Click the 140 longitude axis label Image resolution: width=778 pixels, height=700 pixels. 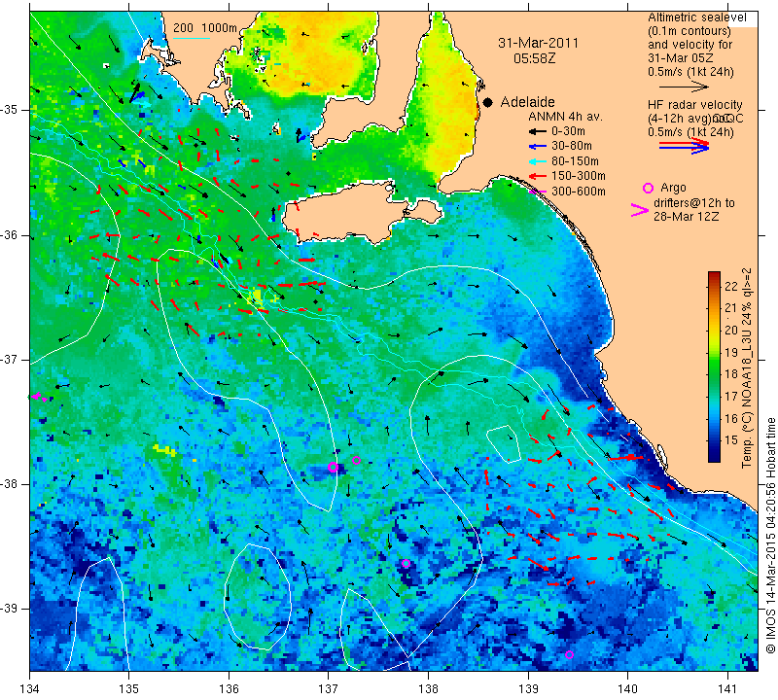point(627,689)
